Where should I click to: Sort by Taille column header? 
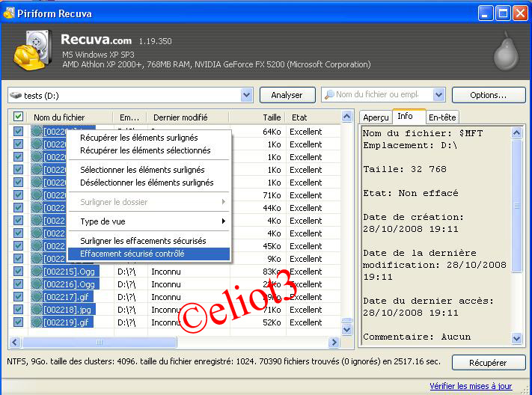257,117
